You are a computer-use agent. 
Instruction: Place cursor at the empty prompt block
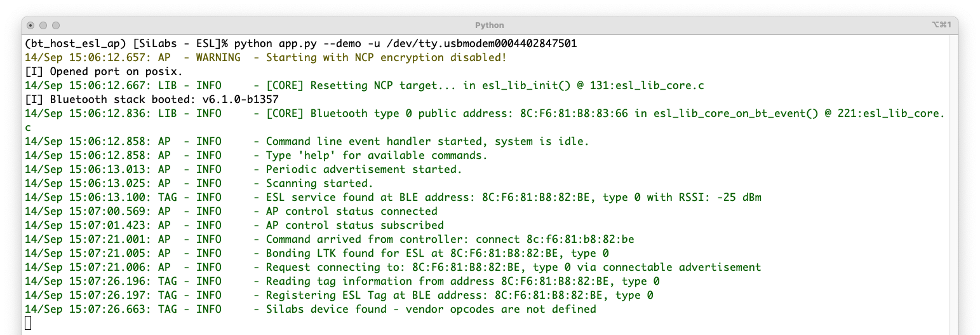point(28,324)
